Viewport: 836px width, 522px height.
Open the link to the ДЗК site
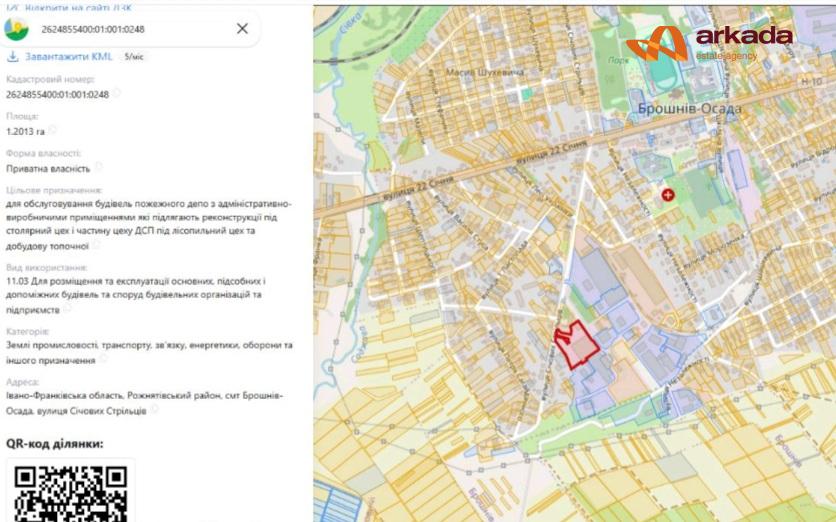point(69,8)
